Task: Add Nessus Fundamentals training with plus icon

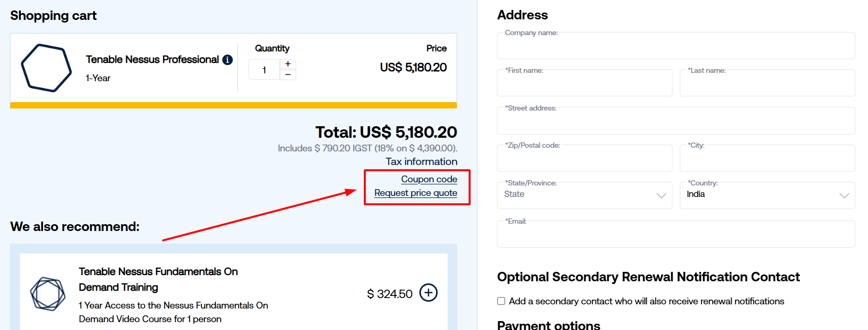Action: [x=428, y=293]
